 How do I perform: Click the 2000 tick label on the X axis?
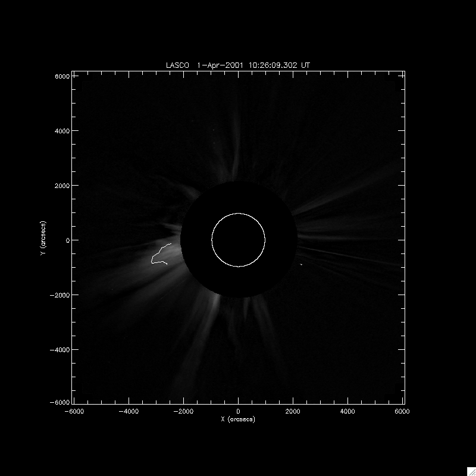pyautogui.click(x=293, y=411)
